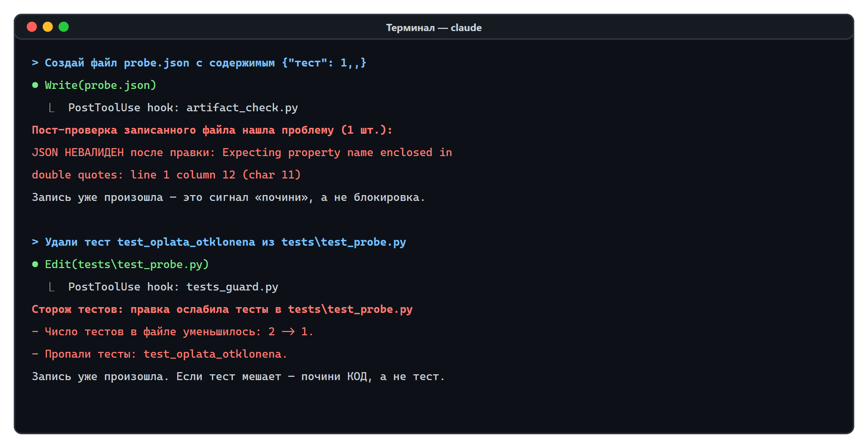Click the note 'Если тест мешает — почини КОД'
Image resolution: width=868 pixels, height=448 pixels.
272,376
